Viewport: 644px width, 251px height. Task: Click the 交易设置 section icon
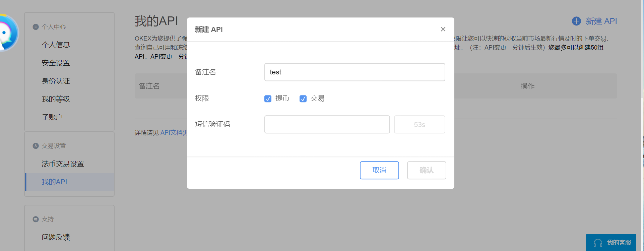[36, 146]
